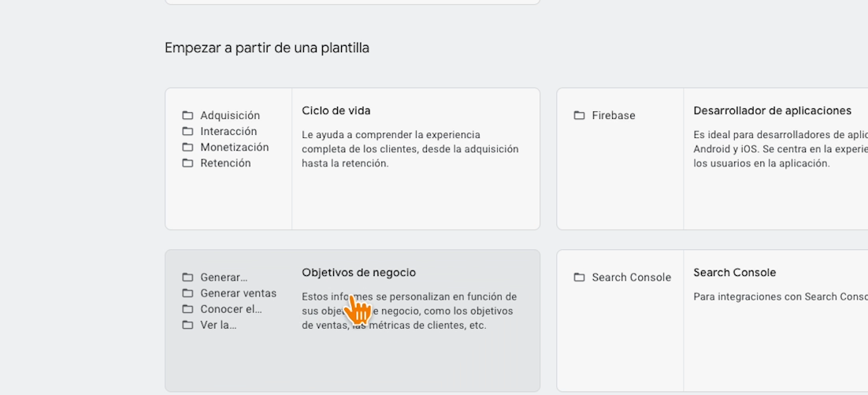This screenshot has height=395, width=868.
Task: Click the Generar ventas label
Action: click(239, 293)
